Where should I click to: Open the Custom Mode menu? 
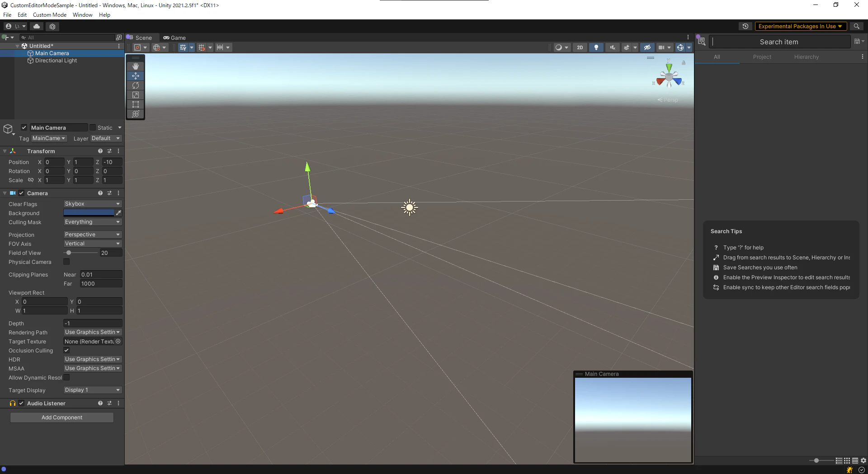[50, 15]
